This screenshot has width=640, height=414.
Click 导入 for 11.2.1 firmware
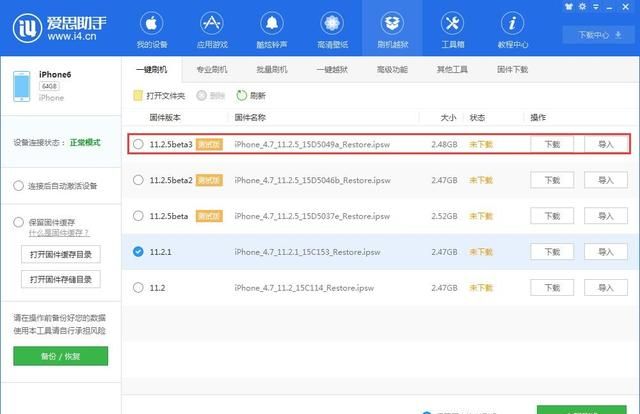606,252
